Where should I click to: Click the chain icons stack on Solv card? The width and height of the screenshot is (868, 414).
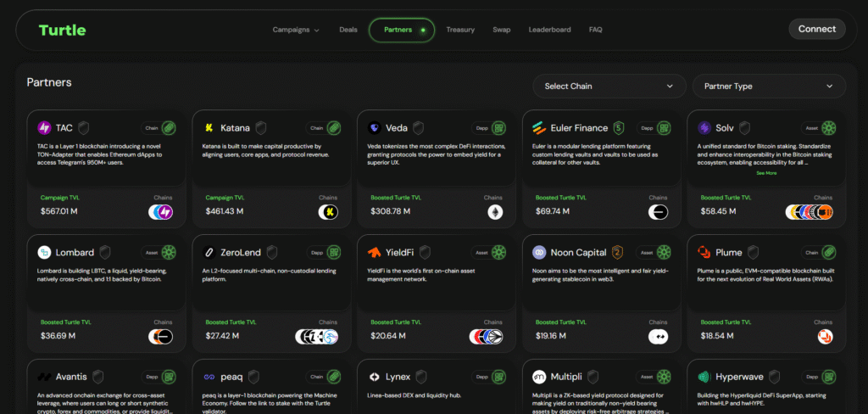coord(810,212)
